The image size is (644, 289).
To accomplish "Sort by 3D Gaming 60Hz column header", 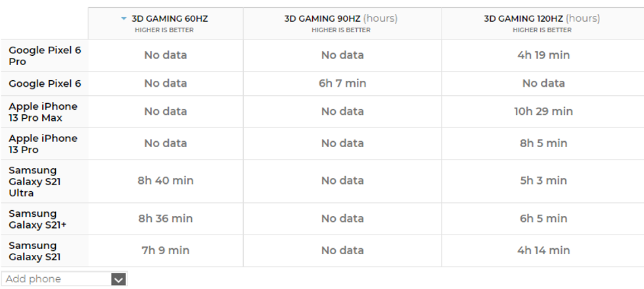I will 170,19.
